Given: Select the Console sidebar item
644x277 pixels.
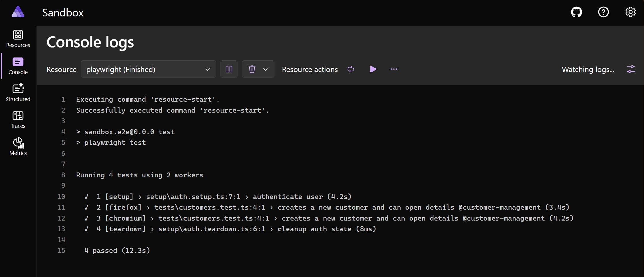Looking at the screenshot, I should [x=18, y=66].
